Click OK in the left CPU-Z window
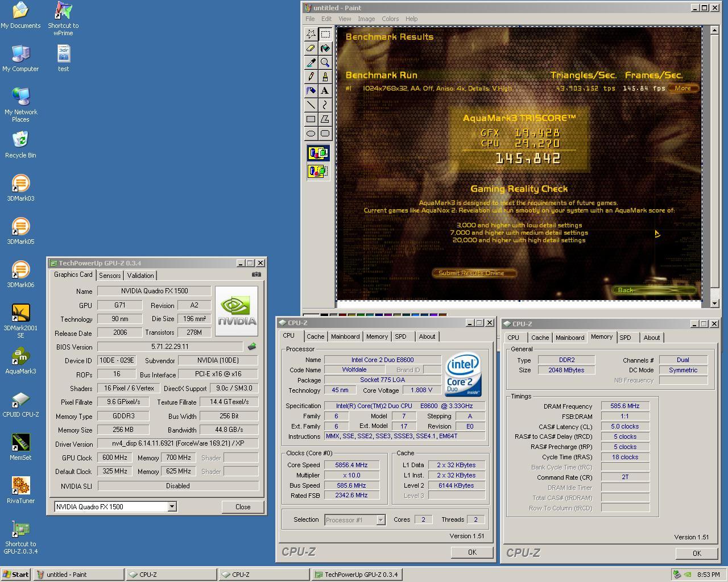Screen dimensions: 728x582 click(472, 552)
